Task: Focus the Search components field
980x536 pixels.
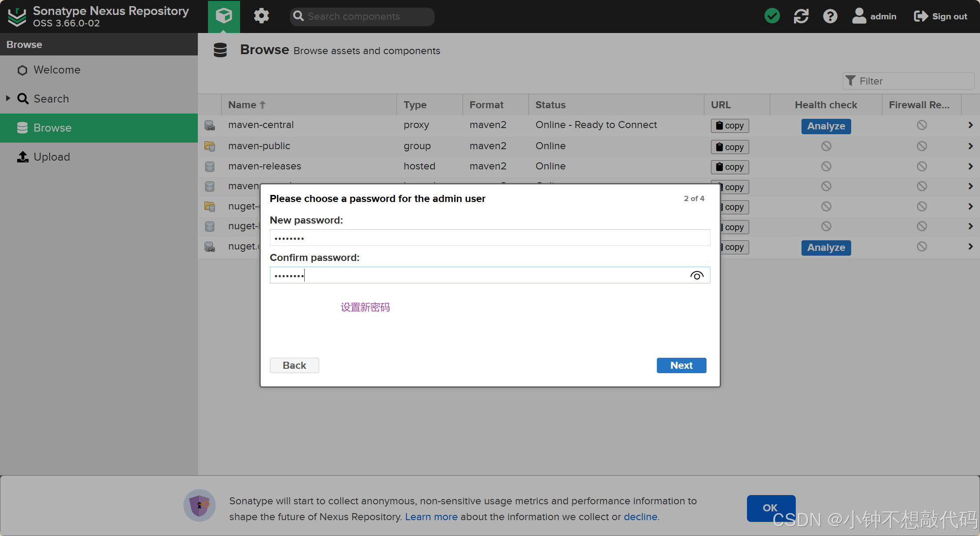Action: click(362, 16)
